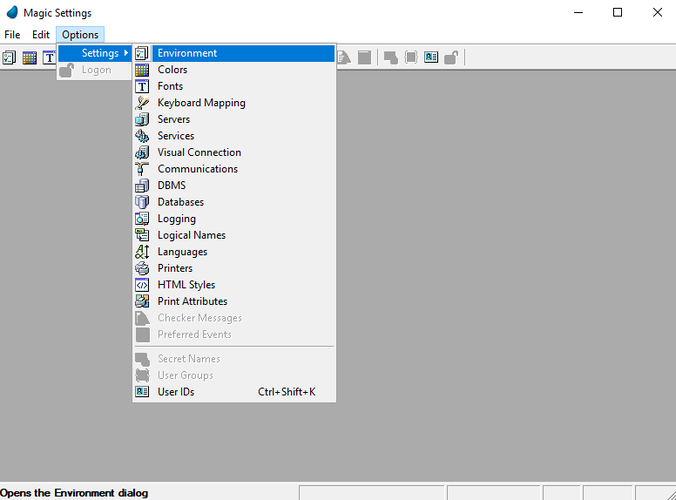Open Logical Names from the submenu
Image resolution: width=676 pixels, height=500 pixels.
234,235
